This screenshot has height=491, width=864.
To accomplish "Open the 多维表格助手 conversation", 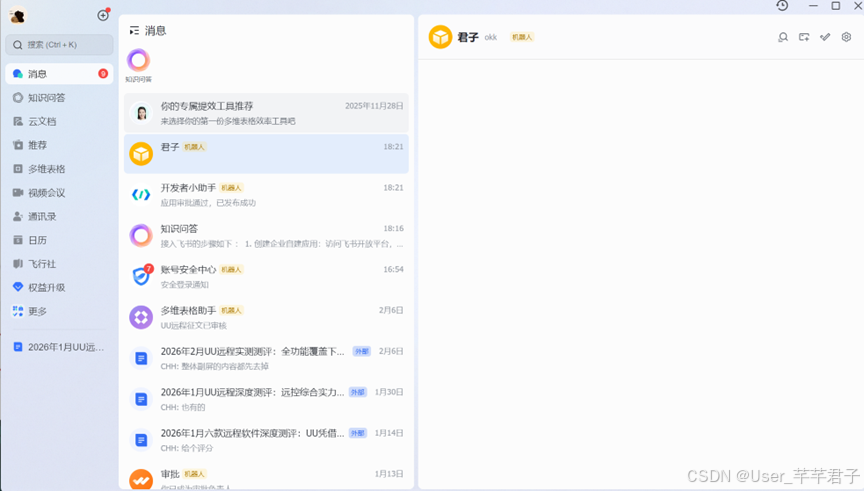I will coord(266,317).
